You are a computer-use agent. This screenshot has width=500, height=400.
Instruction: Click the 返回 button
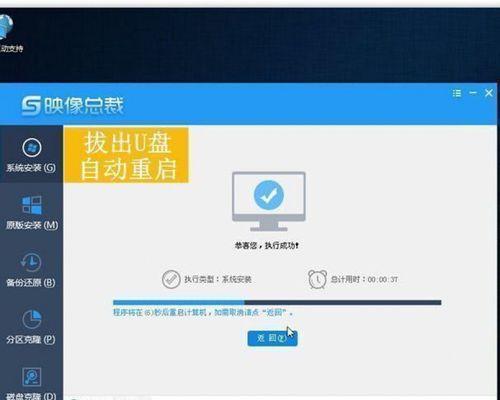coord(272,338)
